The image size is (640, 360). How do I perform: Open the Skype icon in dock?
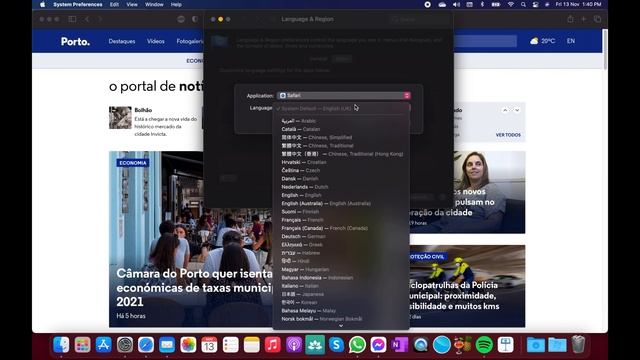tap(336, 345)
